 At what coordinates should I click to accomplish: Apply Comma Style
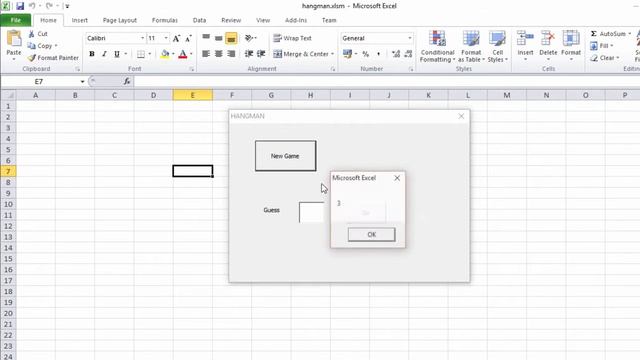[378, 54]
